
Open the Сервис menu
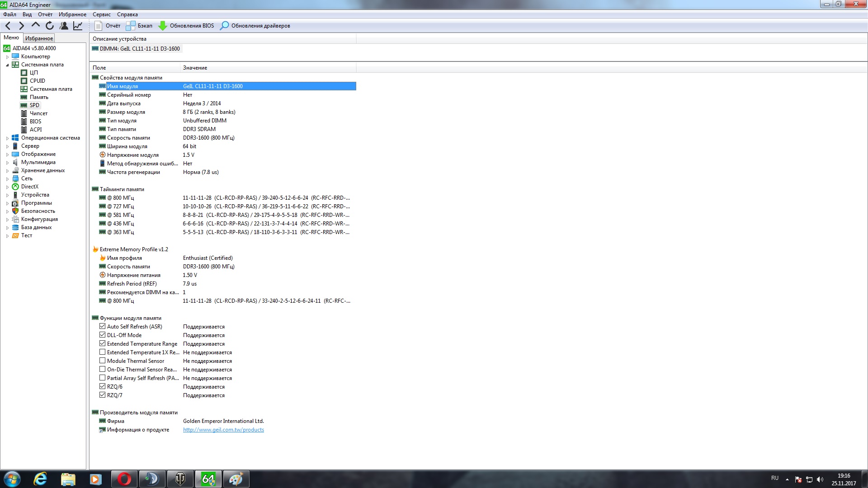[102, 14]
